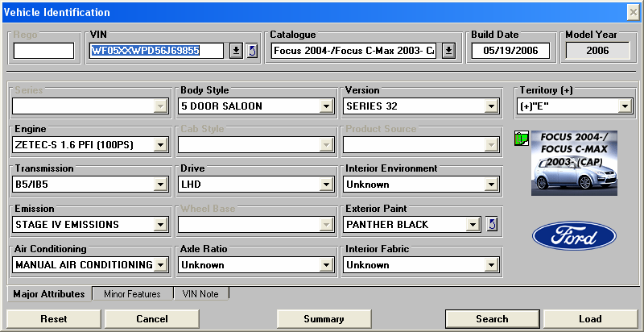644x332 pixels.
Task: Click the Reset button
Action: (x=54, y=319)
